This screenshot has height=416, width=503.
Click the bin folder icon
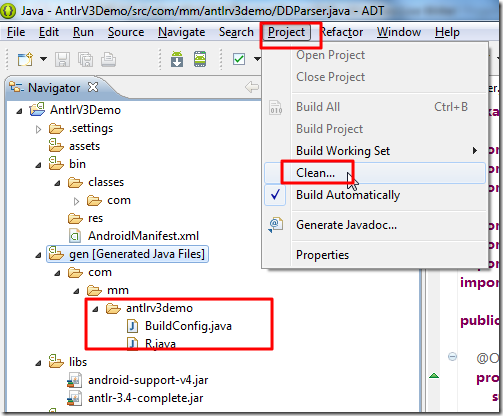tap(56, 164)
